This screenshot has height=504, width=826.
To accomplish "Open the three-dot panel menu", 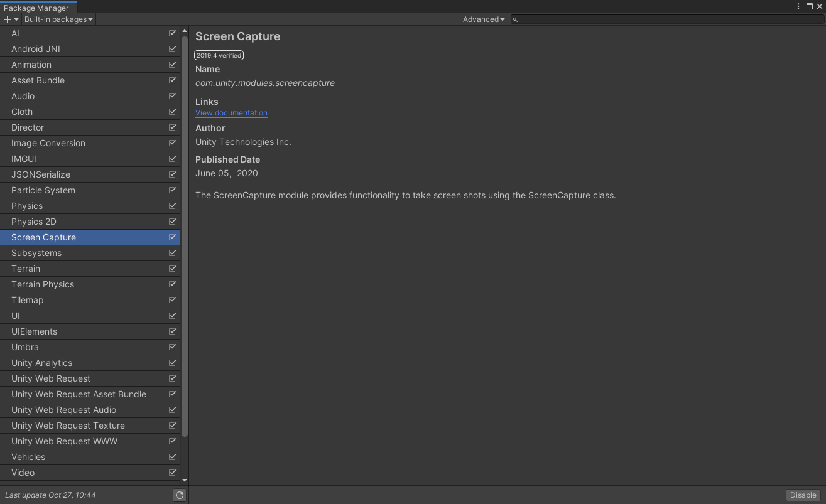I will [798, 6].
